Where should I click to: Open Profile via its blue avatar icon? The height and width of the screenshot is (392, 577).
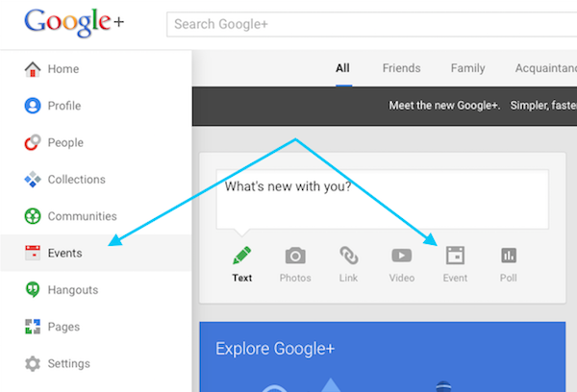(x=33, y=106)
